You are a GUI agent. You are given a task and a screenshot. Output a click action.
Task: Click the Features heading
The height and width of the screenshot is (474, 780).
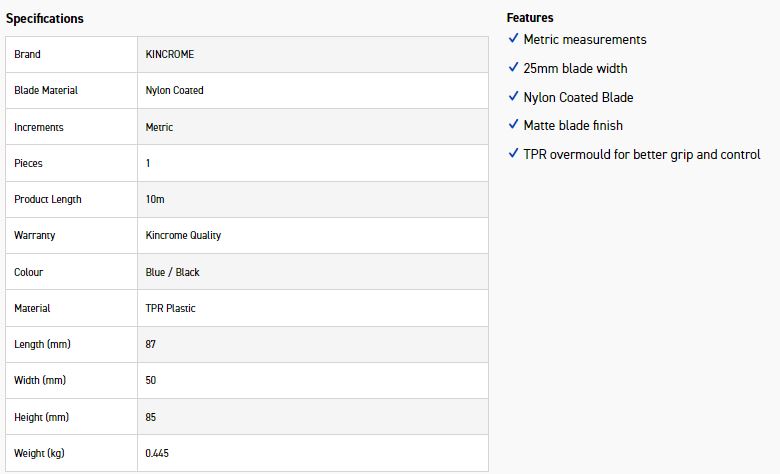coord(530,18)
